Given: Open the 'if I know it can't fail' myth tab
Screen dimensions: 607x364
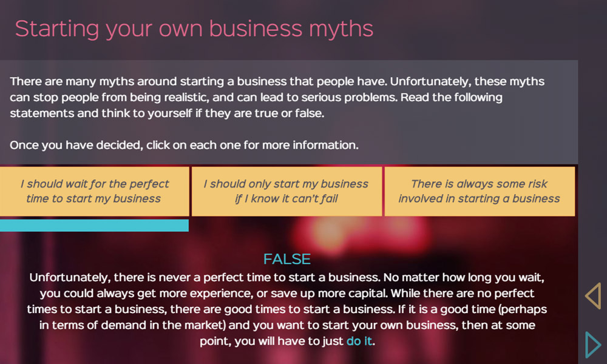Looking at the screenshot, I should 287,191.
